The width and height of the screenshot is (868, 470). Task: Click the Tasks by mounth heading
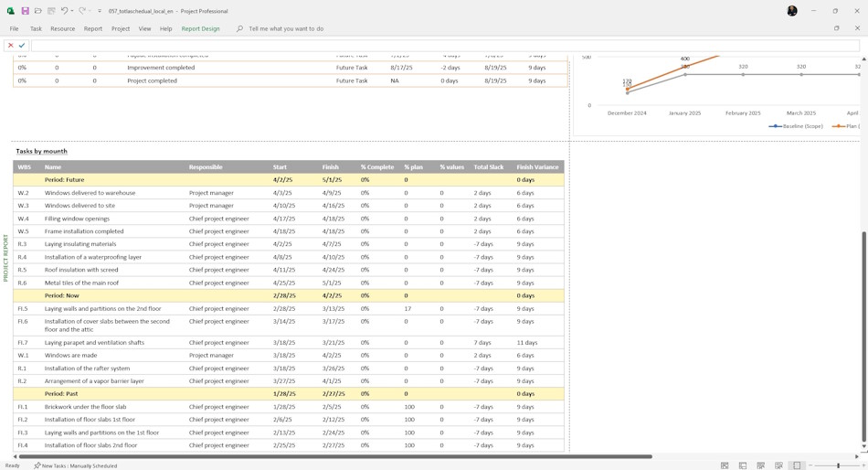pyautogui.click(x=41, y=151)
